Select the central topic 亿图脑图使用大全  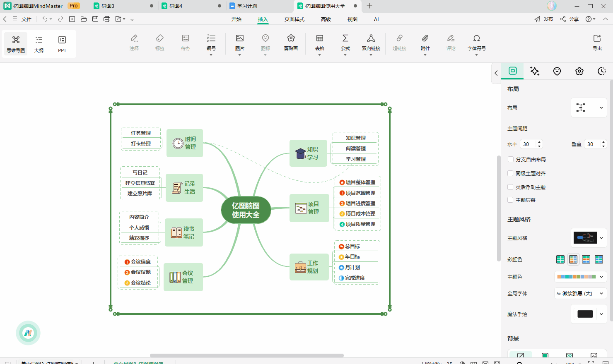click(x=246, y=210)
